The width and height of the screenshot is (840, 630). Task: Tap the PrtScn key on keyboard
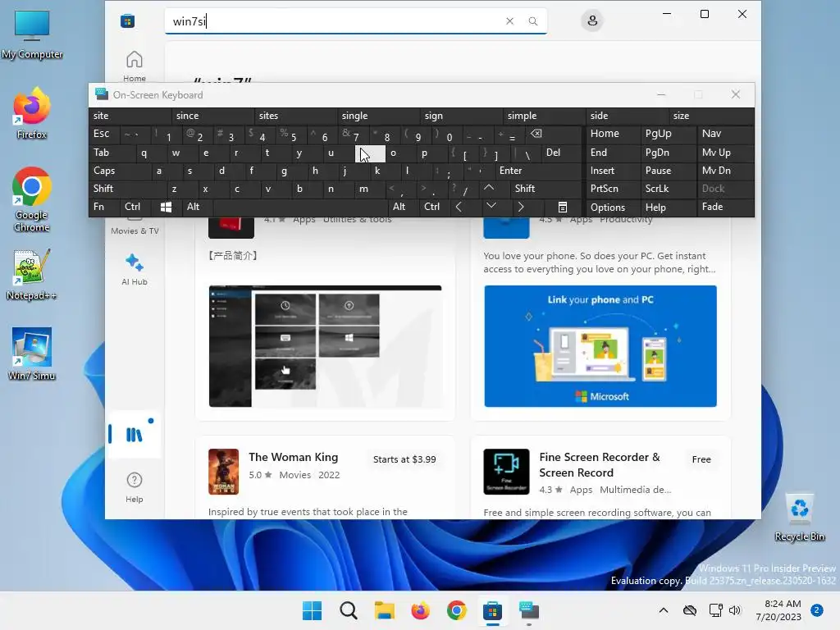tap(614, 189)
